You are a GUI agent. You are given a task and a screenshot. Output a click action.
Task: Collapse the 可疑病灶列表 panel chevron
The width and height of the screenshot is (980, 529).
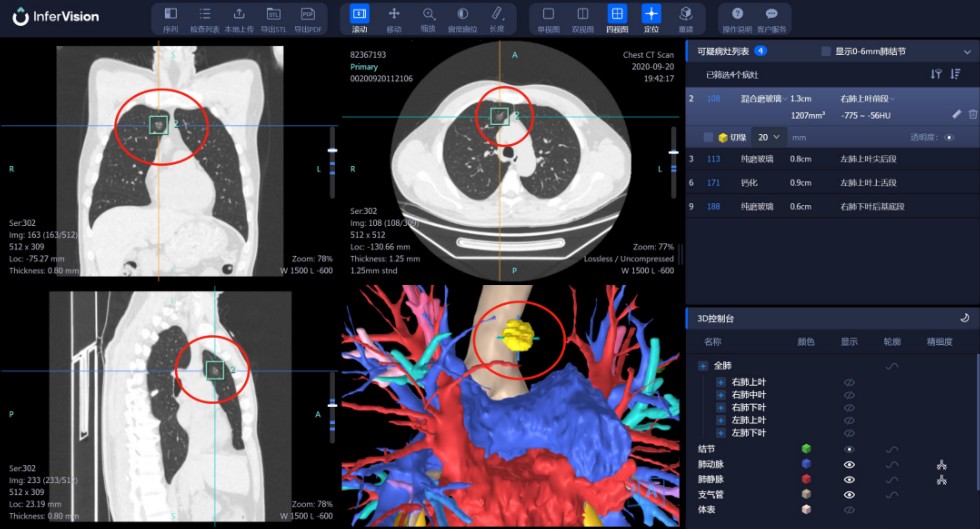point(967,52)
